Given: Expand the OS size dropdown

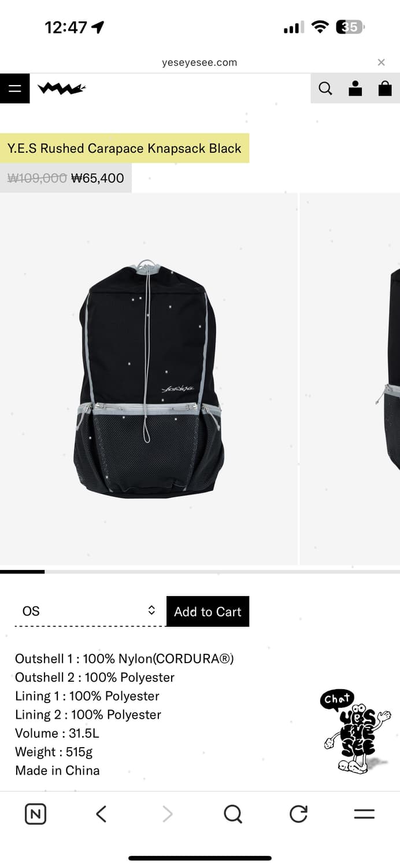Looking at the screenshot, I should (x=87, y=611).
